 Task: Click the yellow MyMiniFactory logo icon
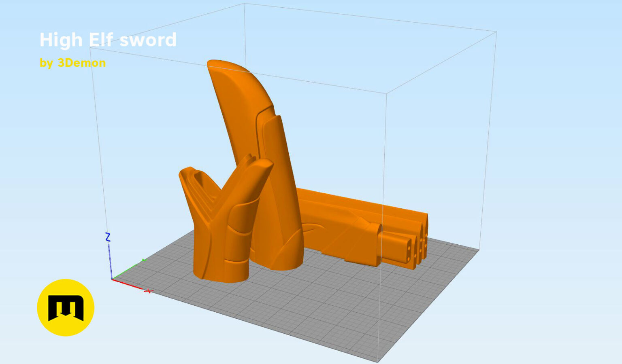(x=66, y=307)
